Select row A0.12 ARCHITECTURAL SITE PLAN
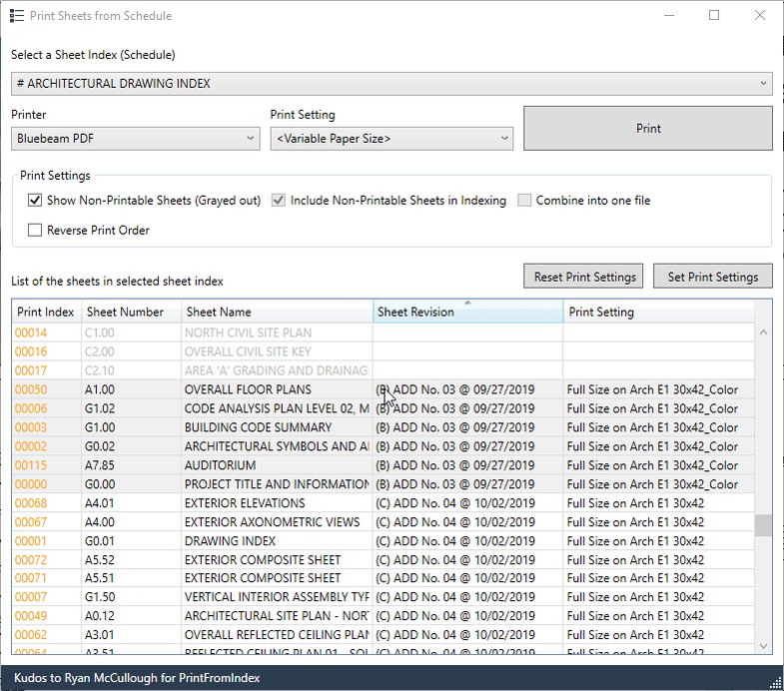784x691 pixels. point(383,616)
